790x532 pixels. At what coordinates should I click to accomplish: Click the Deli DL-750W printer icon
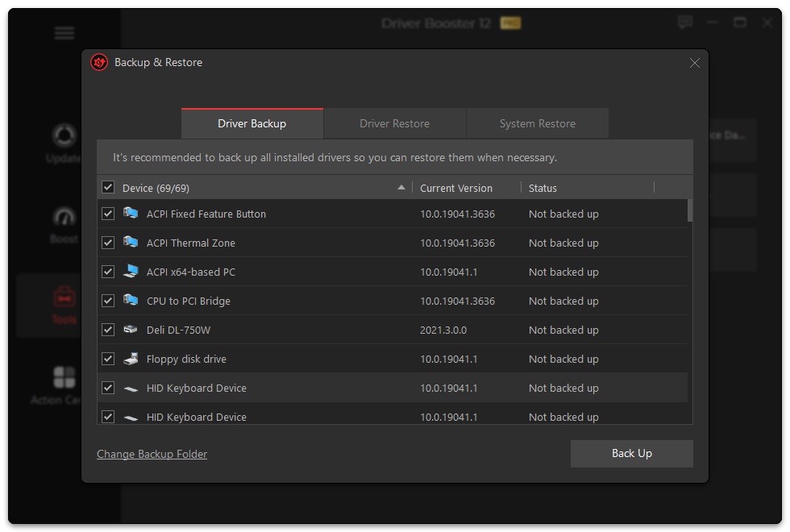[131, 330]
